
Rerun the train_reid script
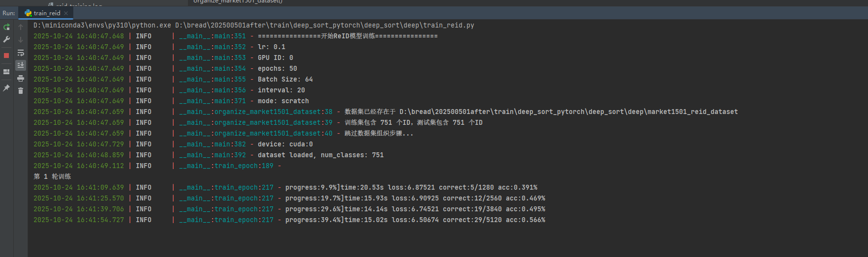pos(6,27)
